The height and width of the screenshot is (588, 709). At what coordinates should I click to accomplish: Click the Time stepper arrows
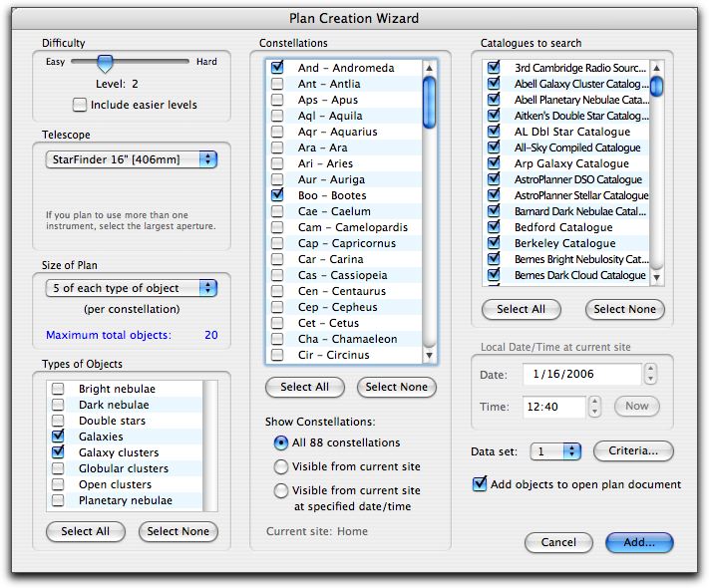pos(595,406)
